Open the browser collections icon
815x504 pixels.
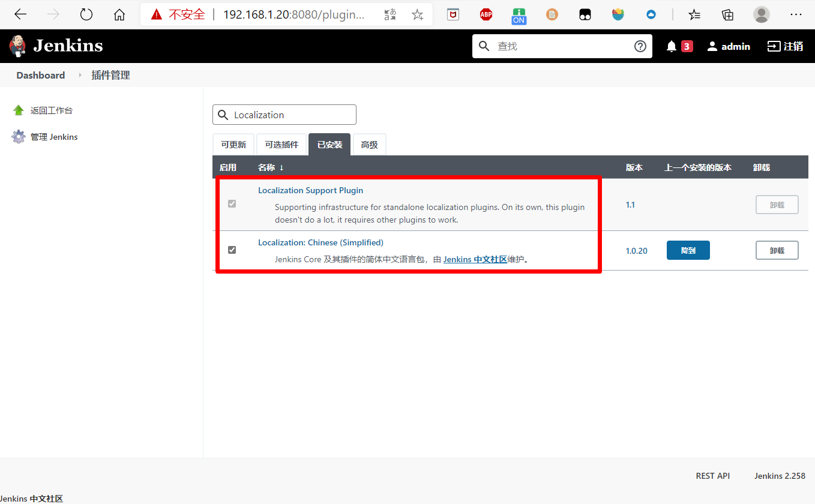pyautogui.click(x=728, y=14)
